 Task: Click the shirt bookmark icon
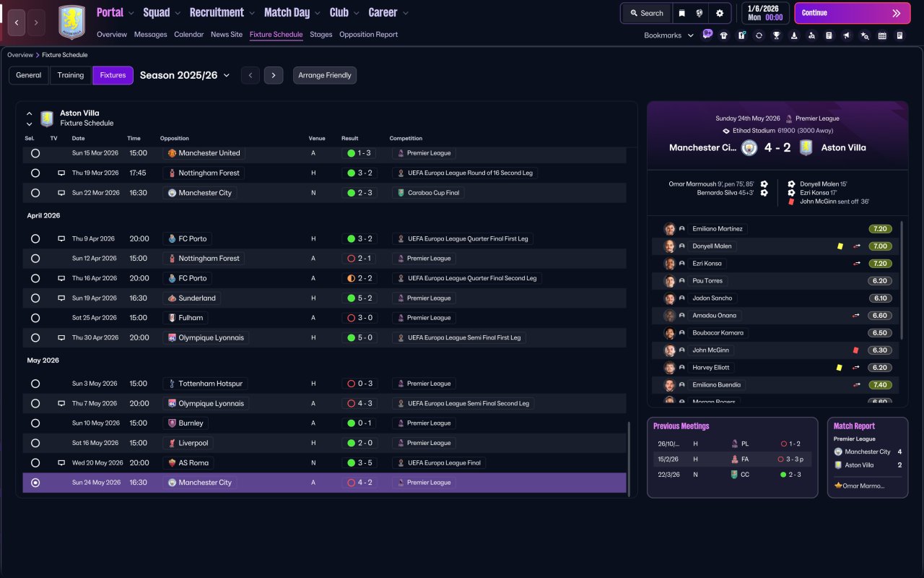(723, 35)
